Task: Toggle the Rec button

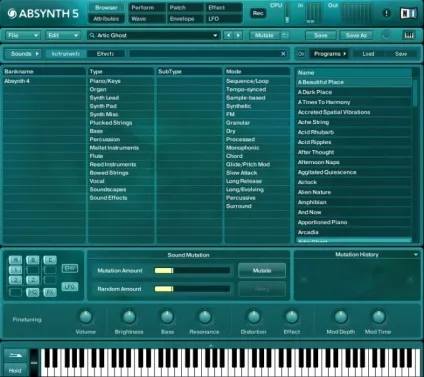Action: click(x=258, y=13)
